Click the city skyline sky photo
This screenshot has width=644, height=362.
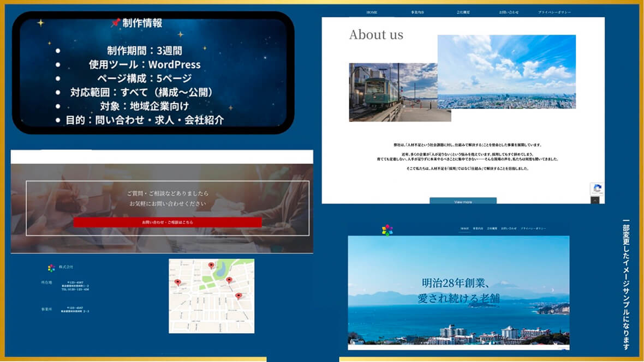pyautogui.click(x=506, y=71)
